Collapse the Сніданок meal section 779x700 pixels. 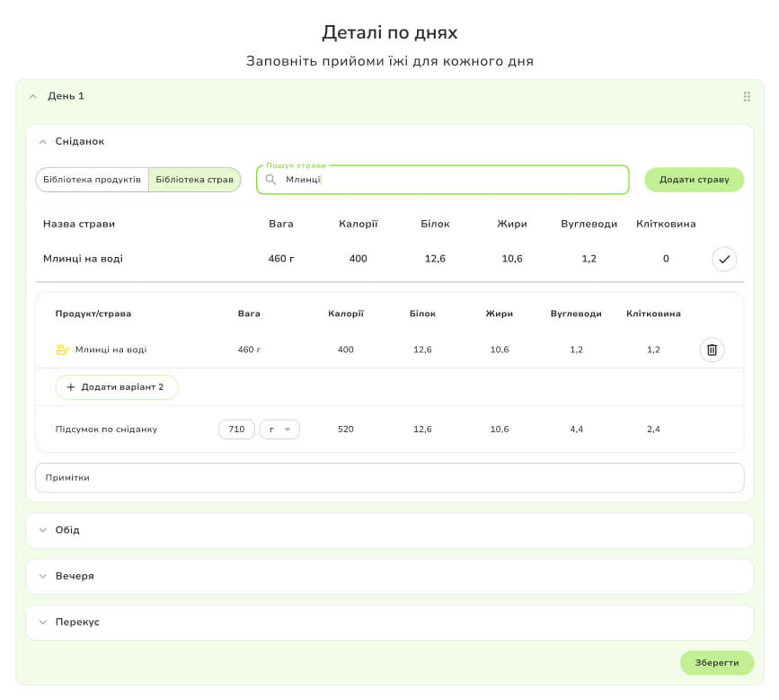pyautogui.click(x=42, y=142)
